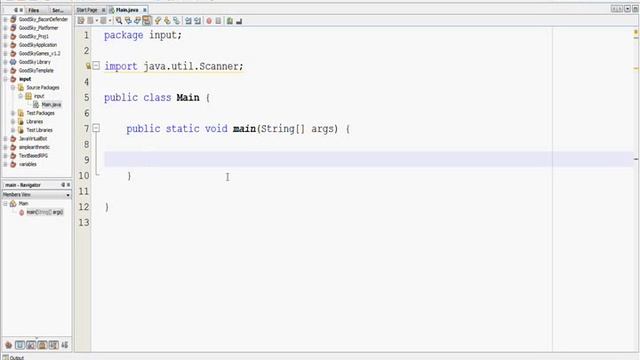Image resolution: width=640 pixels, height=360 pixels.
Task: Close the Start Page tab
Action: coord(104,10)
